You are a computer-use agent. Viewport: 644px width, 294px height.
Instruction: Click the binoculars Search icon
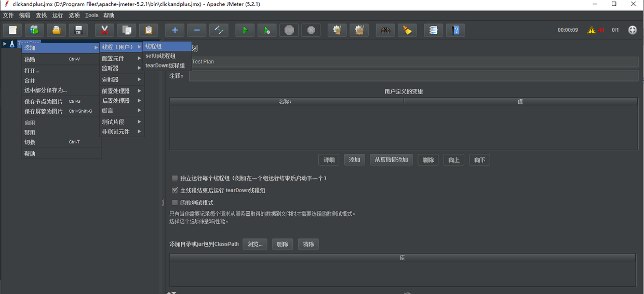[385, 30]
